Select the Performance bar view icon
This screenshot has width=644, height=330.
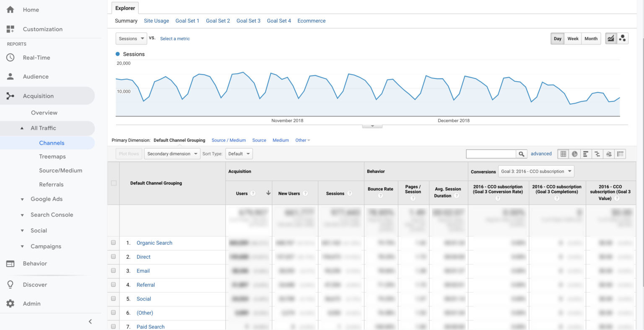tap(586, 153)
